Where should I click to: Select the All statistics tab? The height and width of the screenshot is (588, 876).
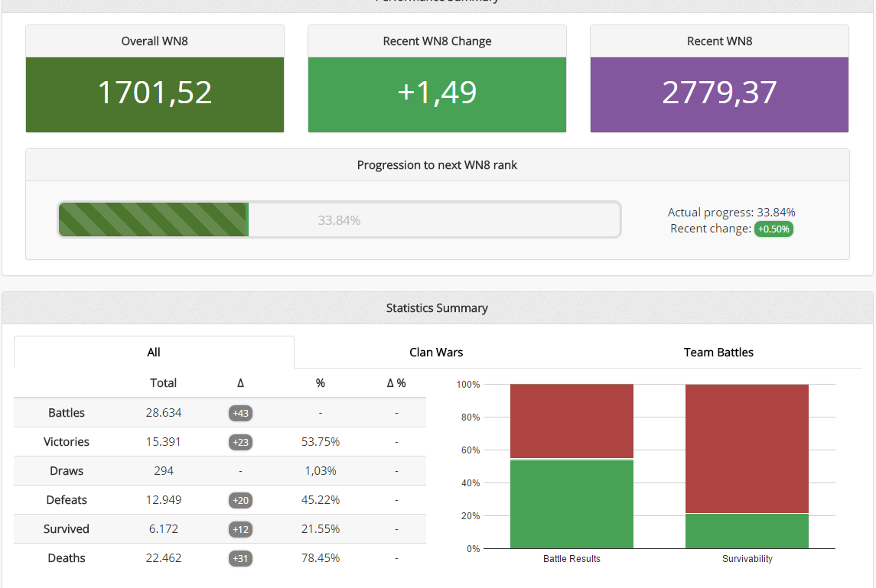(x=154, y=352)
